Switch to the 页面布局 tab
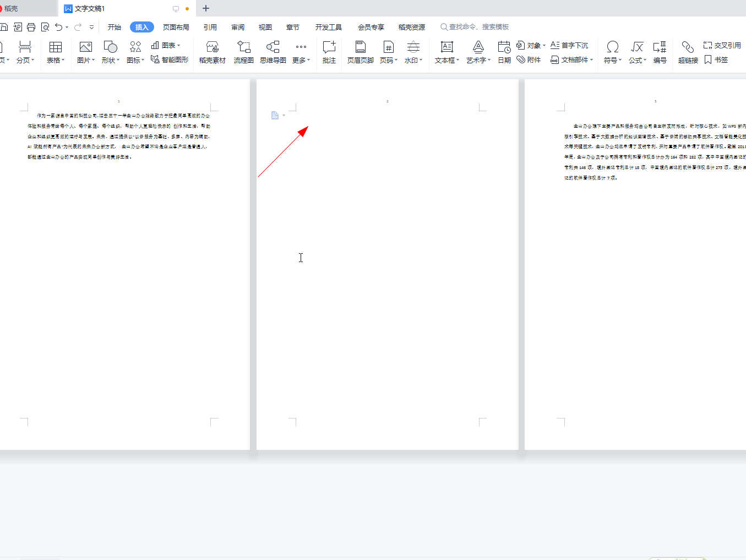Viewport: 746px width, 560px height. pyautogui.click(x=176, y=27)
